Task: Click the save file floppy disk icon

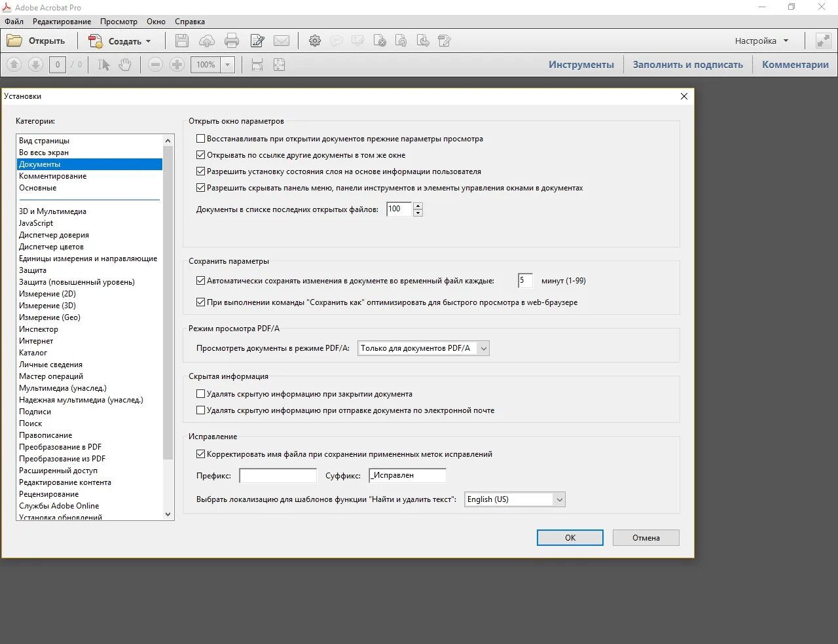Action: (x=182, y=41)
